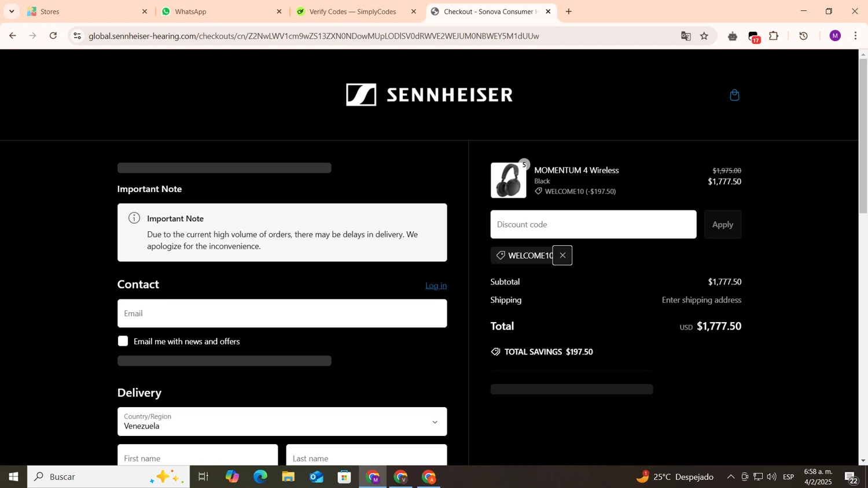Close the Verify Codes tab

[x=413, y=12]
